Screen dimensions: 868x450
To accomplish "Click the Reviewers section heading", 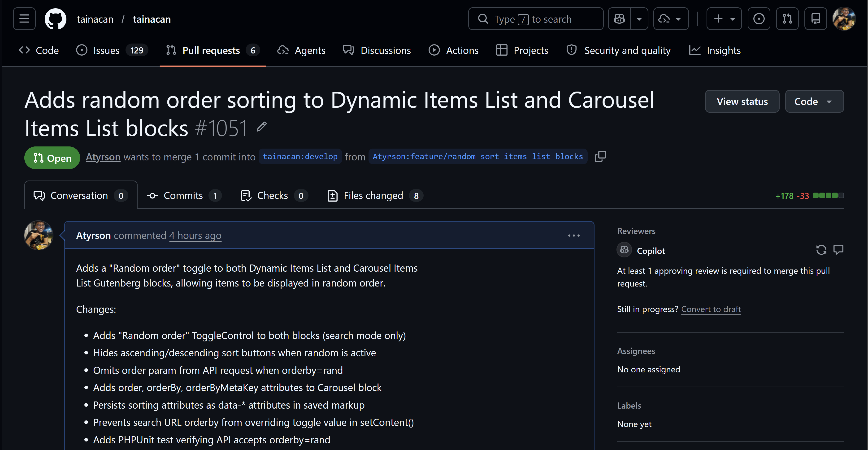I will point(636,231).
